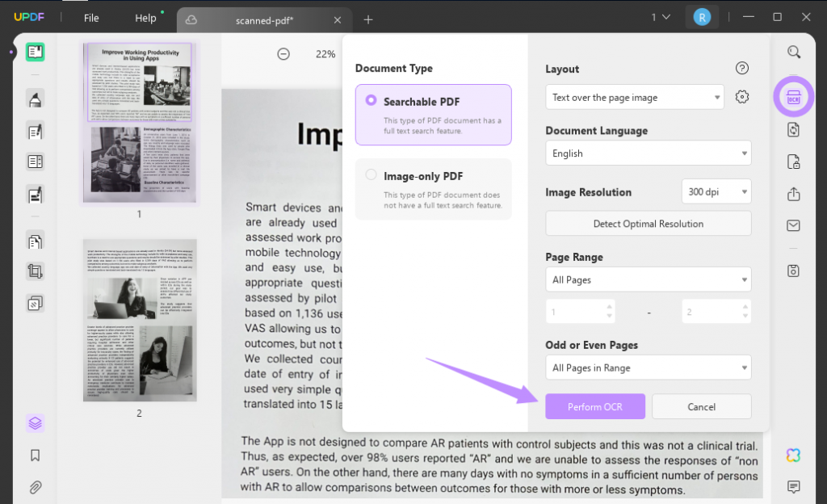827x504 pixels.
Task: Open the Search tool in the right sidebar
Action: pyautogui.click(x=792, y=52)
